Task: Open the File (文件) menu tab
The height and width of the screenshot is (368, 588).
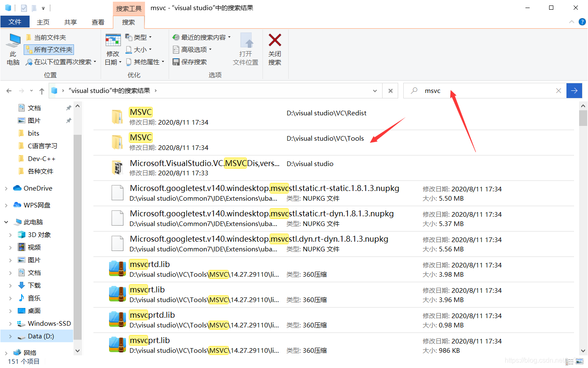Action: tap(15, 22)
